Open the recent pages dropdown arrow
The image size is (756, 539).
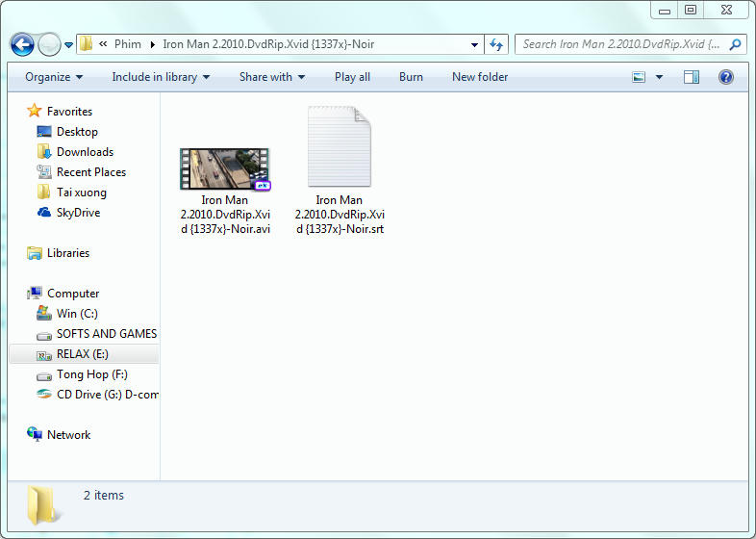click(69, 45)
